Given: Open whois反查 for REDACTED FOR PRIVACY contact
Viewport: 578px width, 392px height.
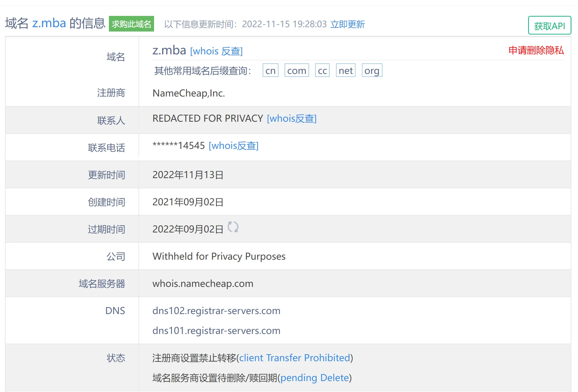Looking at the screenshot, I should click(x=291, y=118).
